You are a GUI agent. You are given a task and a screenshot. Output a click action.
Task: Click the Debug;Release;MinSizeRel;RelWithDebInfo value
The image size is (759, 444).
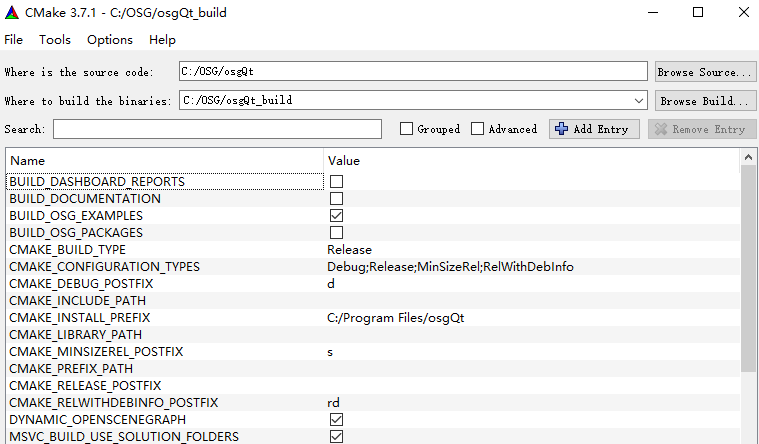[x=450, y=266]
